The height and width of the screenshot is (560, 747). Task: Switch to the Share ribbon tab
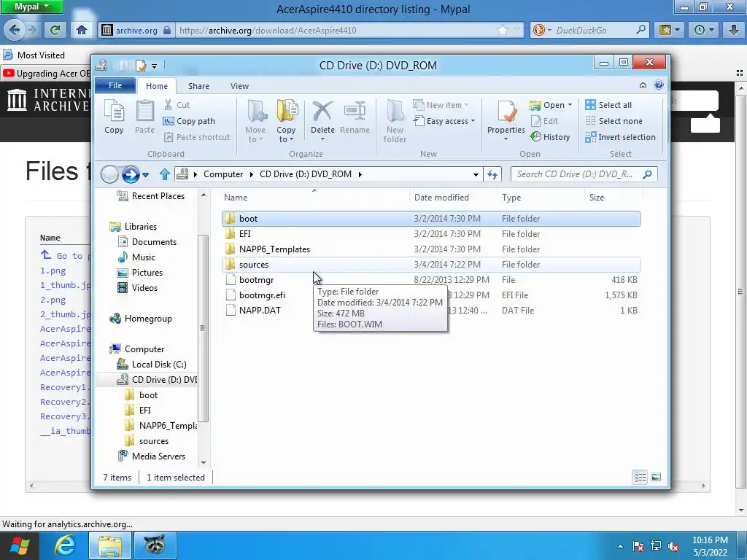(x=198, y=86)
